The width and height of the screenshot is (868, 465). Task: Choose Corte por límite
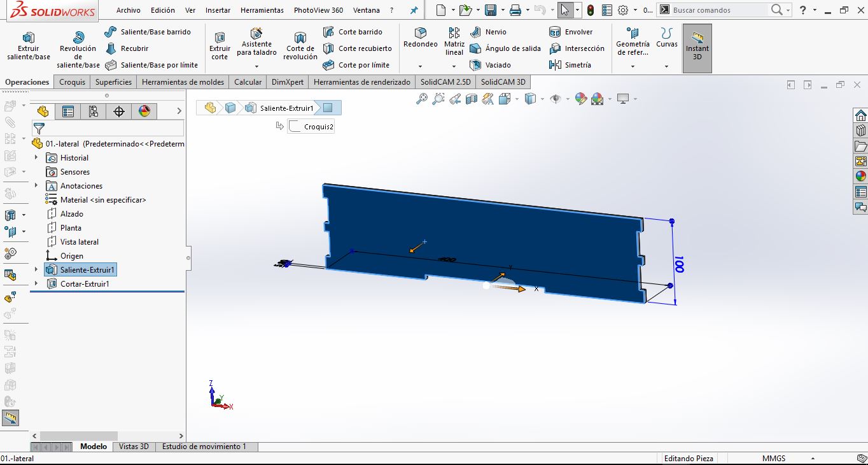356,65
